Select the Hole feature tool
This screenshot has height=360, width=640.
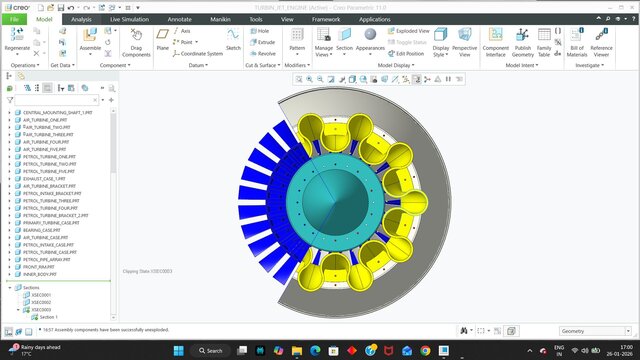[x=260, y=31]
